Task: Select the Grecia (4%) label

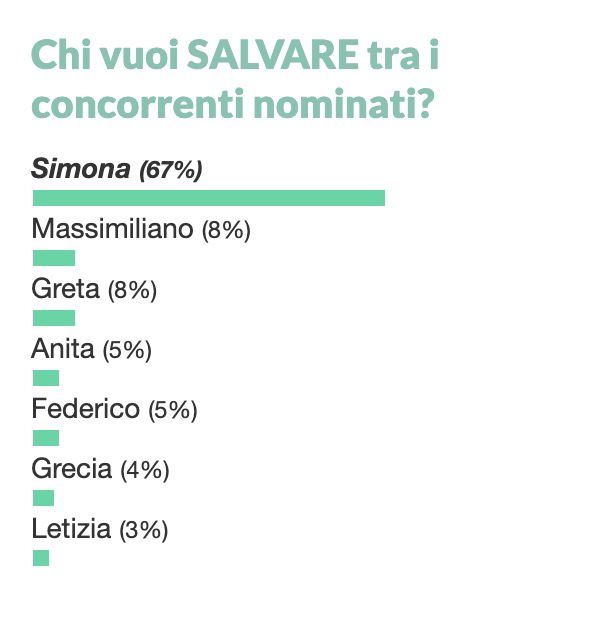Action: pyautogui.click(x=101, y=469)
